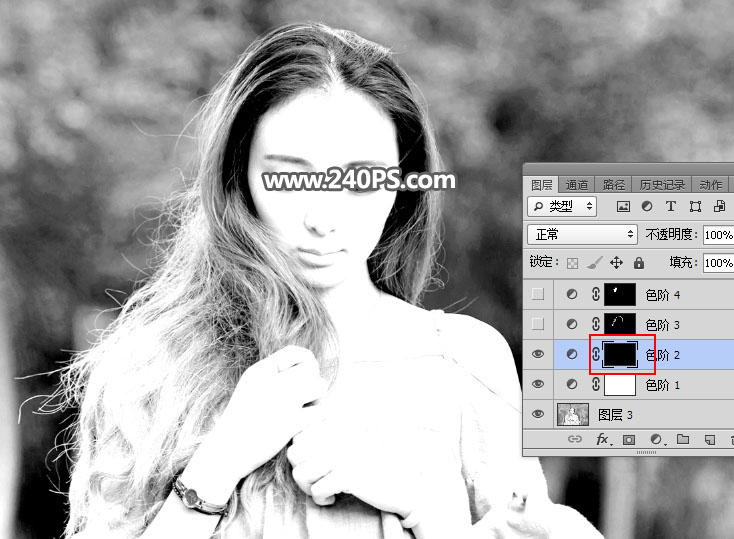Screen dimensions: 734x539
Task: Click 色阶 2 adjustment layer icon
Action: click(572, 354)
